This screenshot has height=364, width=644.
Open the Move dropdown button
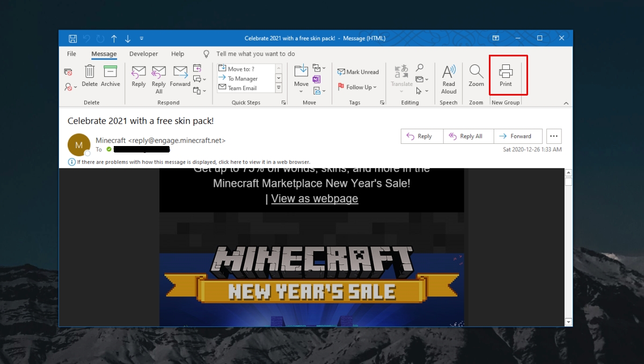point(301,79)
